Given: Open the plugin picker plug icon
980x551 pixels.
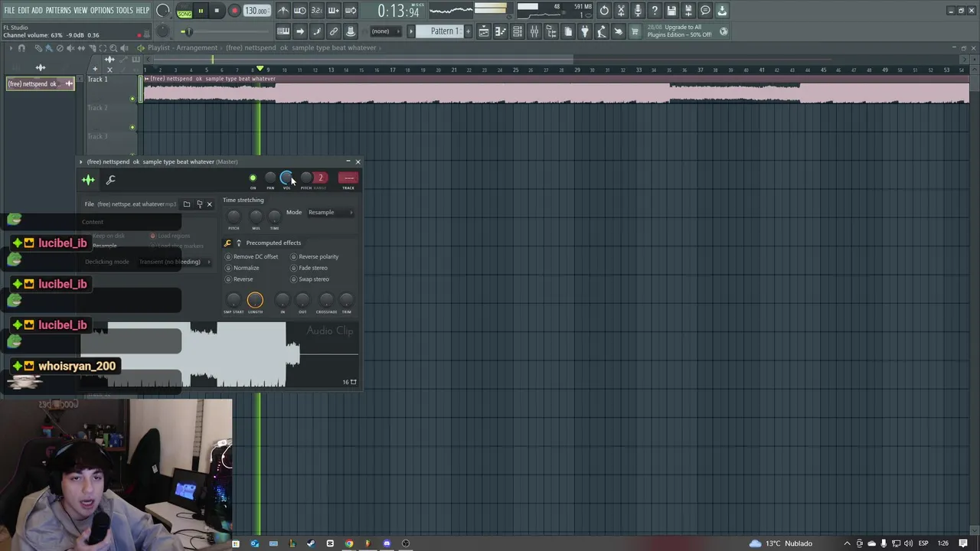Looking at the screenshot, I should [585, 31].
